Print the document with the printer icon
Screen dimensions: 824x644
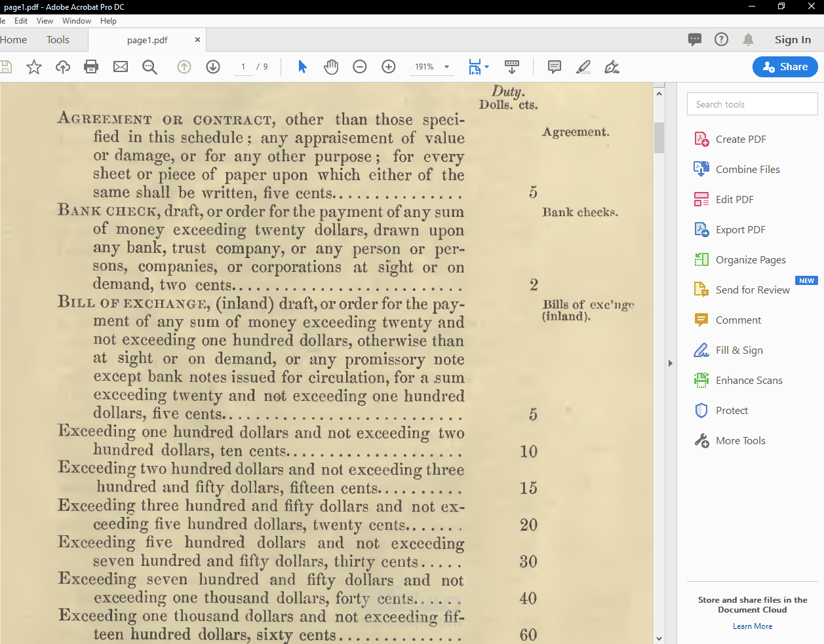(x=92, y=67)
